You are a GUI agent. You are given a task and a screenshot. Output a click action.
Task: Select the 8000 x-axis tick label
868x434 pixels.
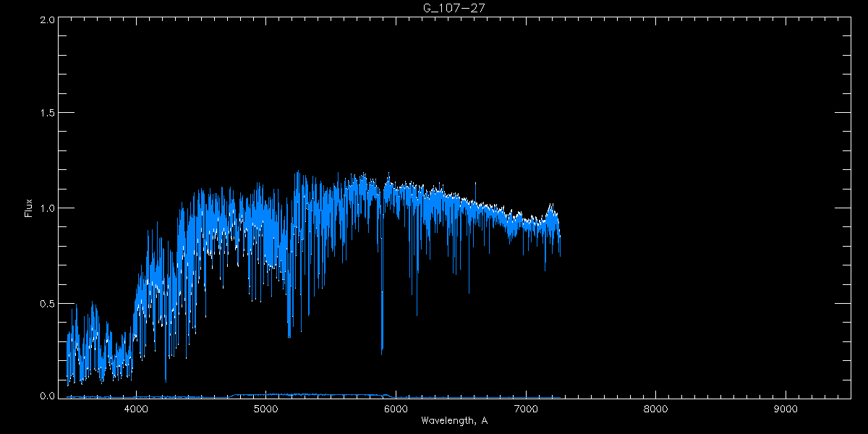(x=655, y=409)
